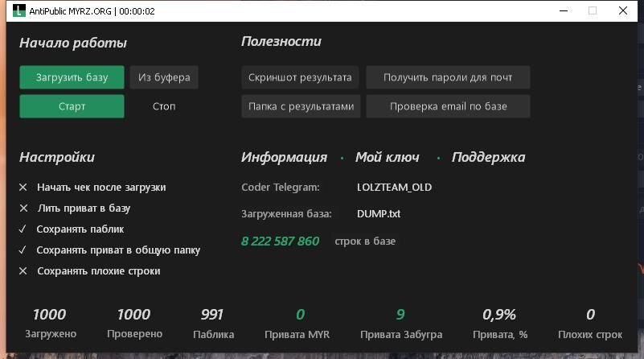Click the Настройки heading
644x359 pixels.
[57, 157]
